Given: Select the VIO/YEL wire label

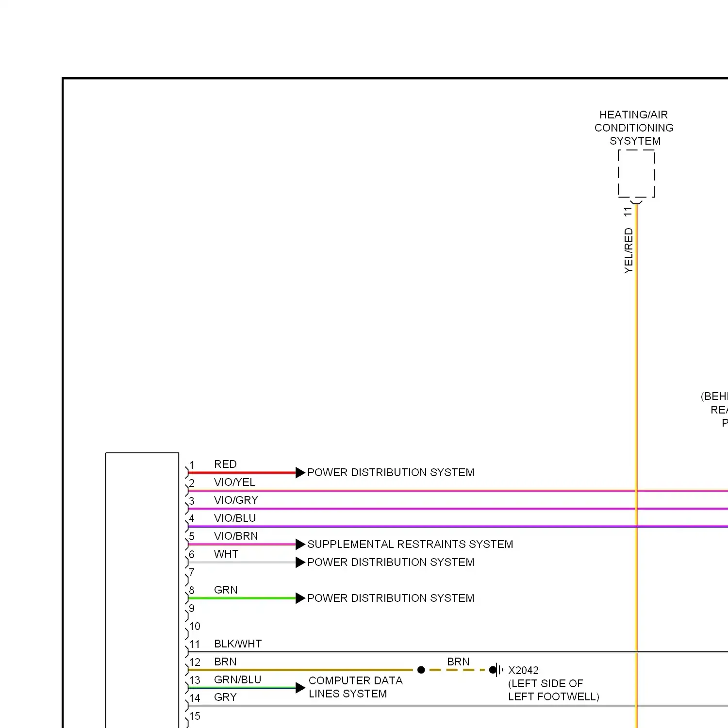Looking at the screenshot, I should click(234, 482).
